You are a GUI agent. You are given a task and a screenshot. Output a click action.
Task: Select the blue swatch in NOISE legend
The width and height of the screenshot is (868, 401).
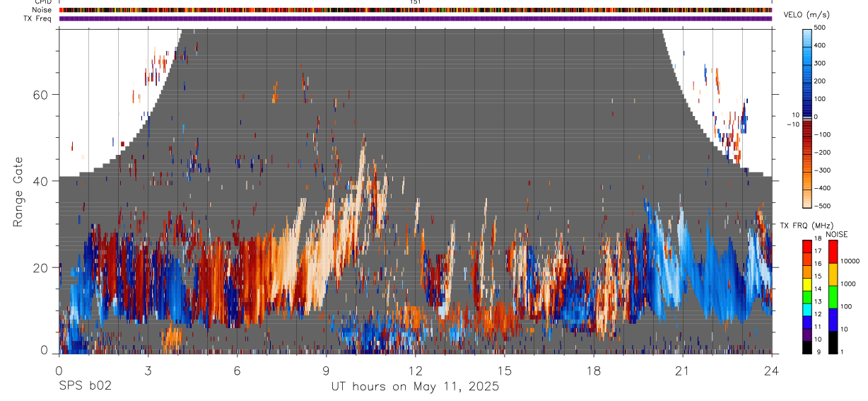pos(833,319)
